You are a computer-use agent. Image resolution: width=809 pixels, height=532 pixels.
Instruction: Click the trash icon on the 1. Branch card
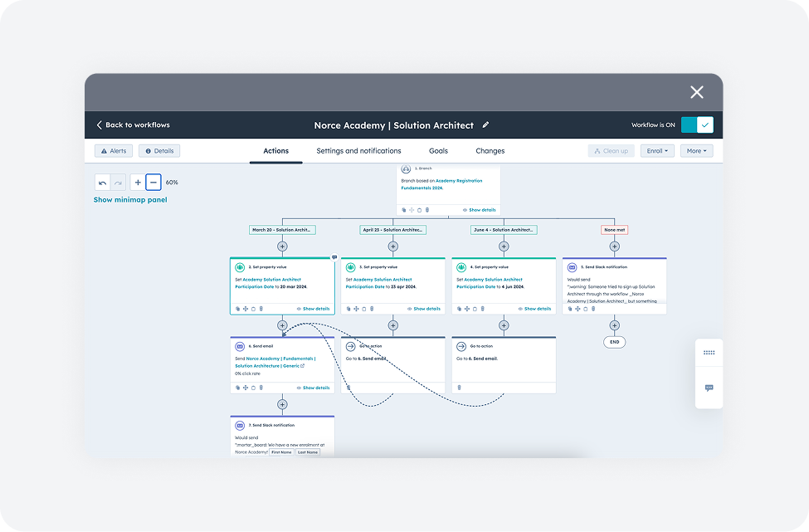[427, 210]
